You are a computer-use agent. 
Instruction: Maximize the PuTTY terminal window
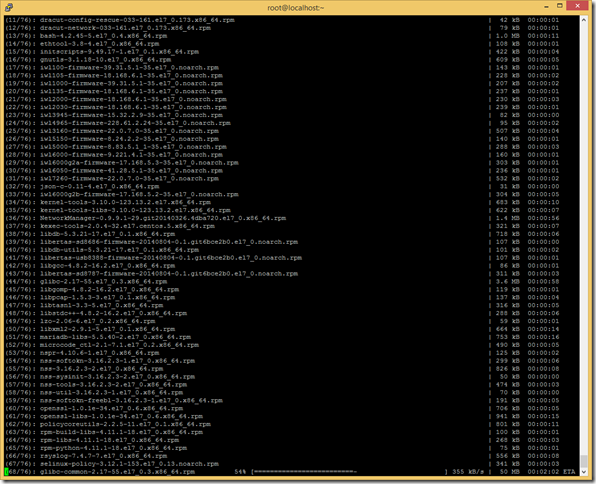pyautogui.click(x=560, y=6)
